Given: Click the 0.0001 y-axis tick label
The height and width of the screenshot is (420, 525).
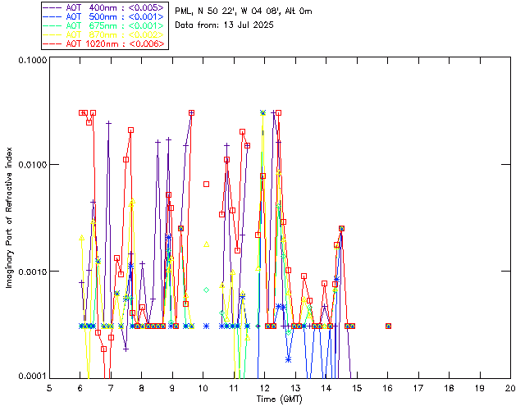Looking at the screenshot, I should point(30,377).
